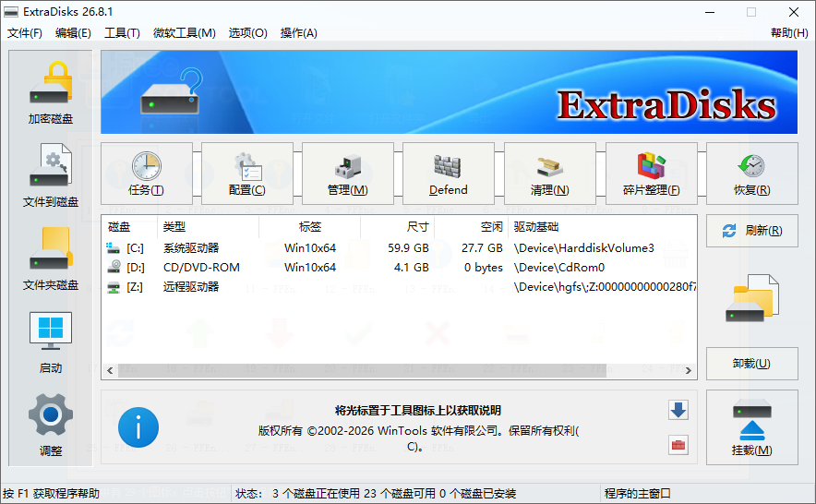Sort by the 标签 column header

click(x=309, y=227)
